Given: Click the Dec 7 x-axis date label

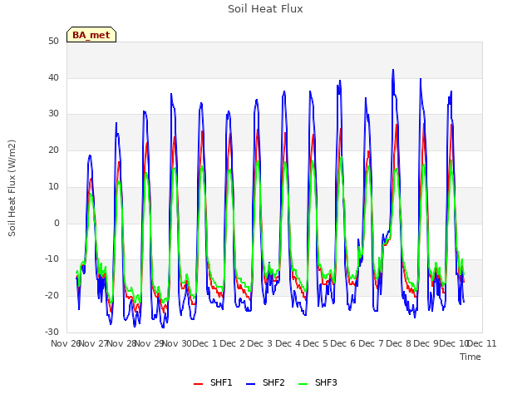Looking at the screenshot, I should click(371, 343).
